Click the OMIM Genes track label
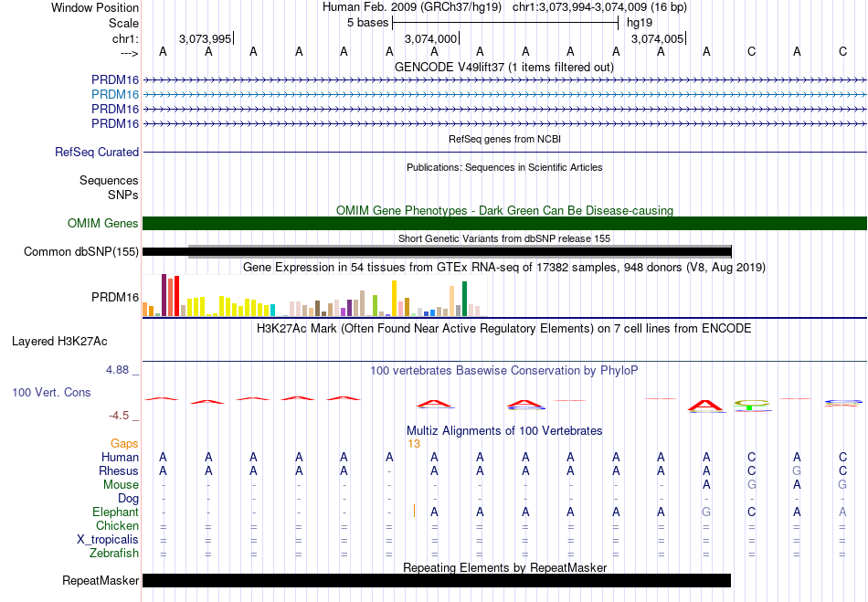The image size is (868, 602). [x=103, y=224]
